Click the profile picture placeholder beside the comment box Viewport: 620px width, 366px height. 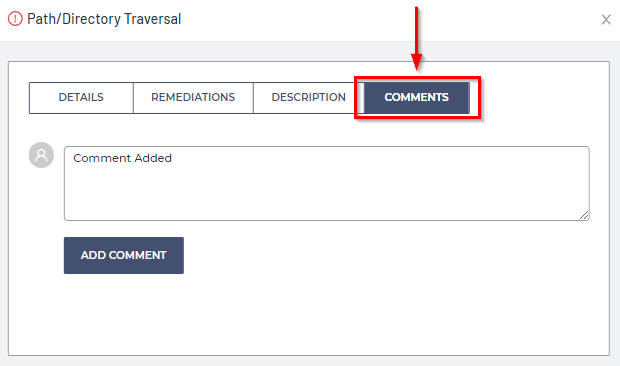click(41, 155)
